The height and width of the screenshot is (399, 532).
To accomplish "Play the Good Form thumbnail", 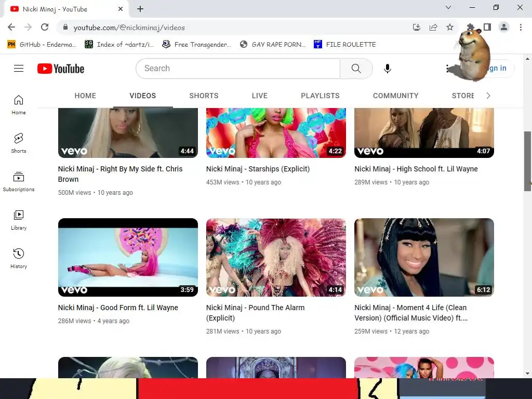I will (x=128, y=258).
